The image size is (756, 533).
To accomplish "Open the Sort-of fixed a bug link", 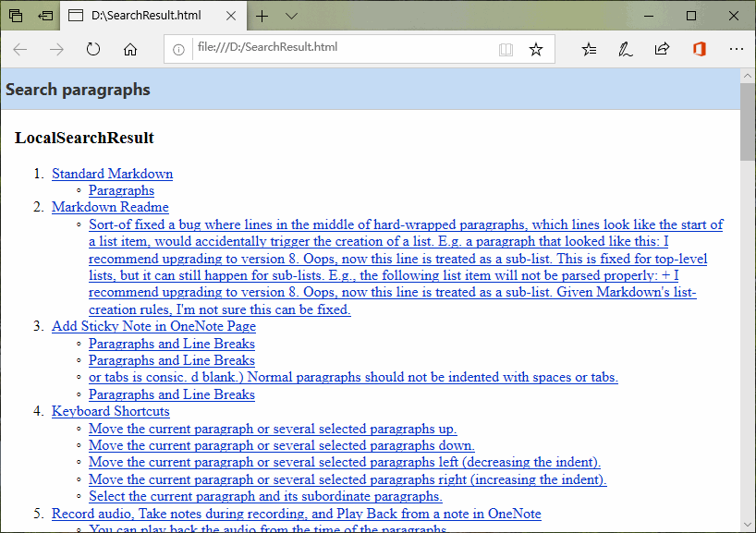I will (x=406, y=267).
